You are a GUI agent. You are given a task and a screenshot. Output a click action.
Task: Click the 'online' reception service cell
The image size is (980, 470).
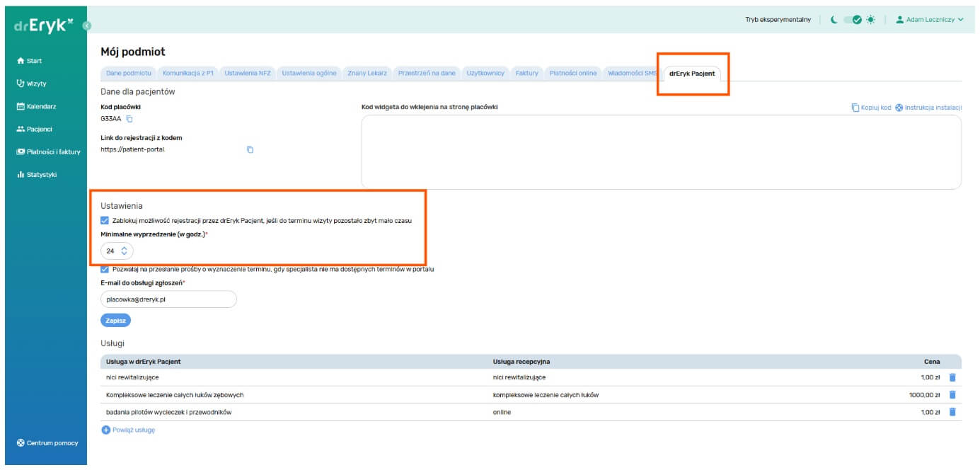pos(502,412)
